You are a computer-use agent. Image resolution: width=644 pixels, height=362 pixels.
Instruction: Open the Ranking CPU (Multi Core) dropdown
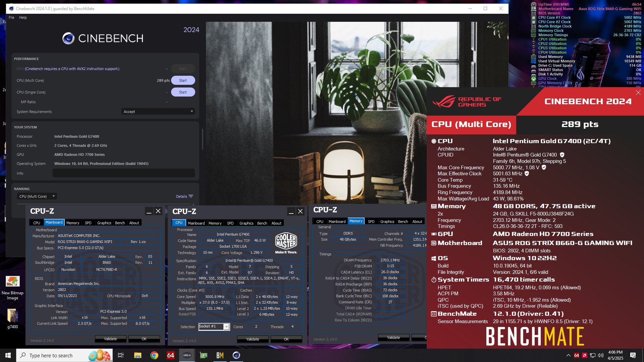point(37,196)
